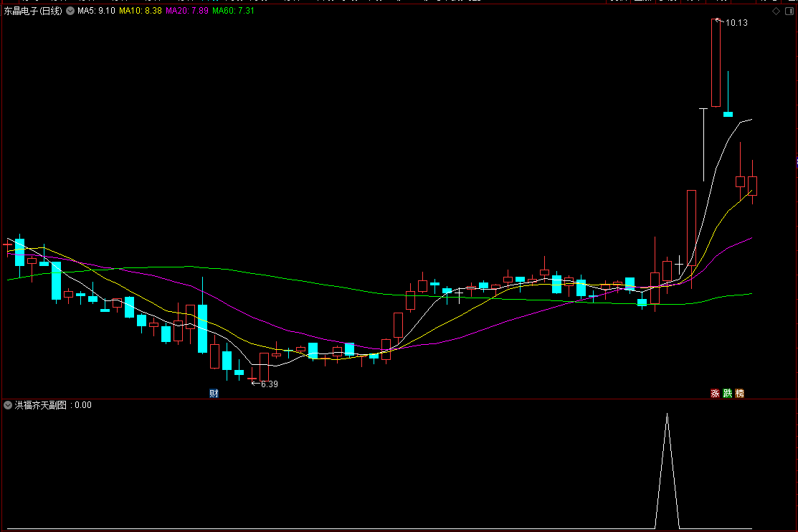Screen dimensions: 798x532
Task: Click the magenta MA20: 7.89 label
Action: (x=187, y=11)
